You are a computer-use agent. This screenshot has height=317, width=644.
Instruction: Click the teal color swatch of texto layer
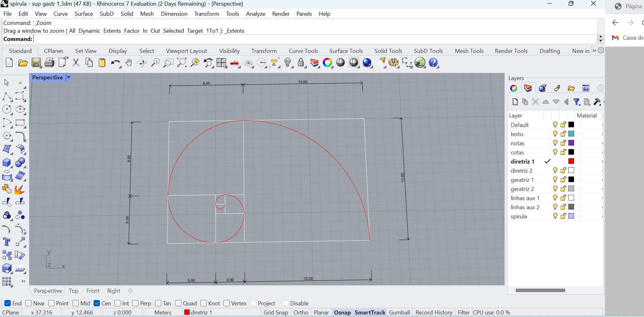[571, 134]
